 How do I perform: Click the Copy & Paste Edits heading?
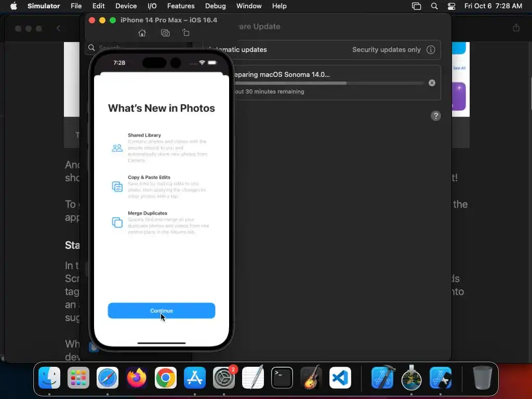pyautogui.click(x=149, y=177)
